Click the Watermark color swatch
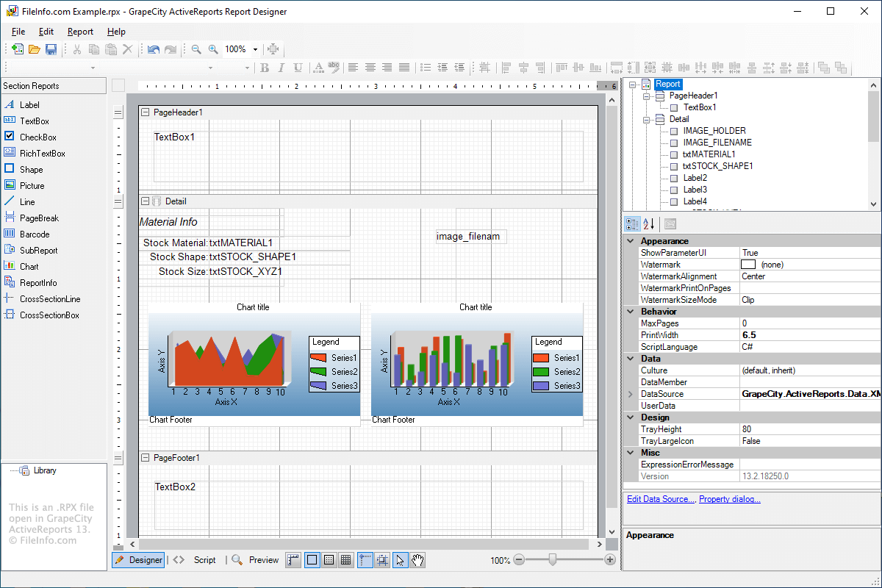 pyautogui.click(x=748, y=265)
